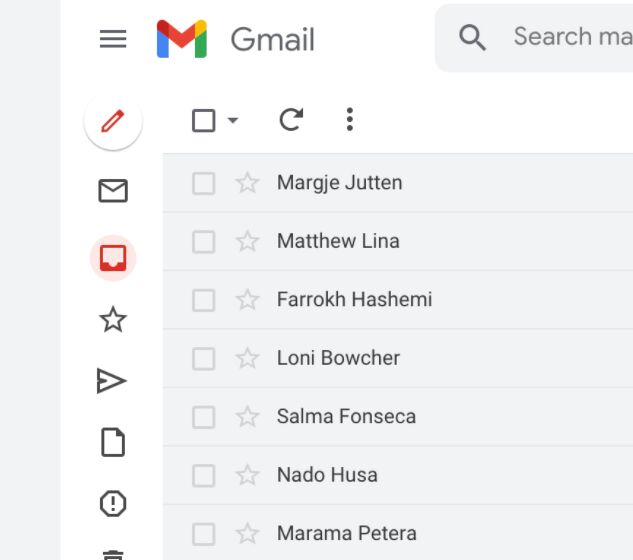The height and width of the screenshot is (560, 633).
Task: Open the email from Farrokh Hashemi
Action: click(x=398, y=300)
